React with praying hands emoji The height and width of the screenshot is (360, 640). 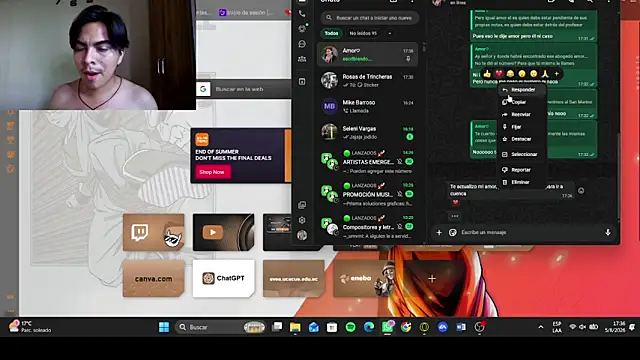point(544,73)
